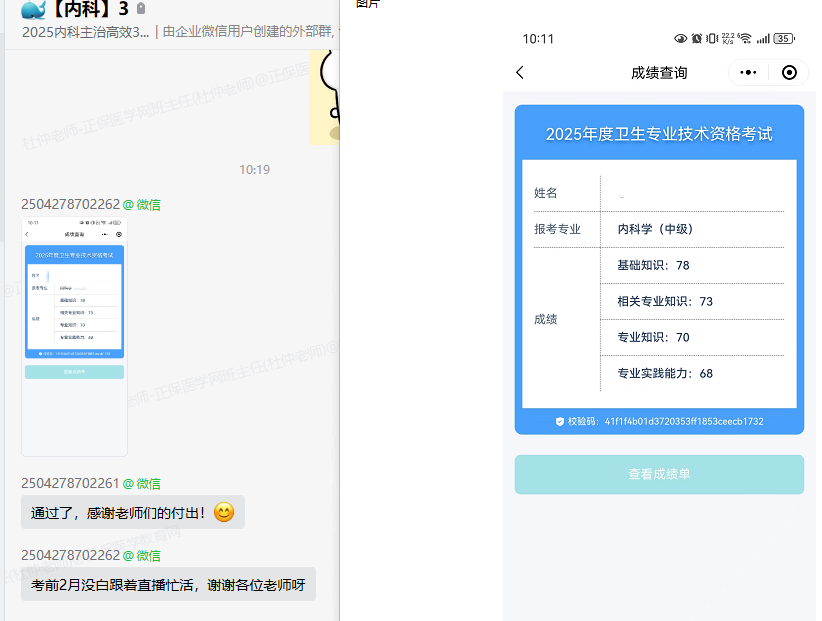Click the 2025年度卫生专业技术资格考试 header
Viewport: 822px width, 621px height.
(x=659, y=134)
